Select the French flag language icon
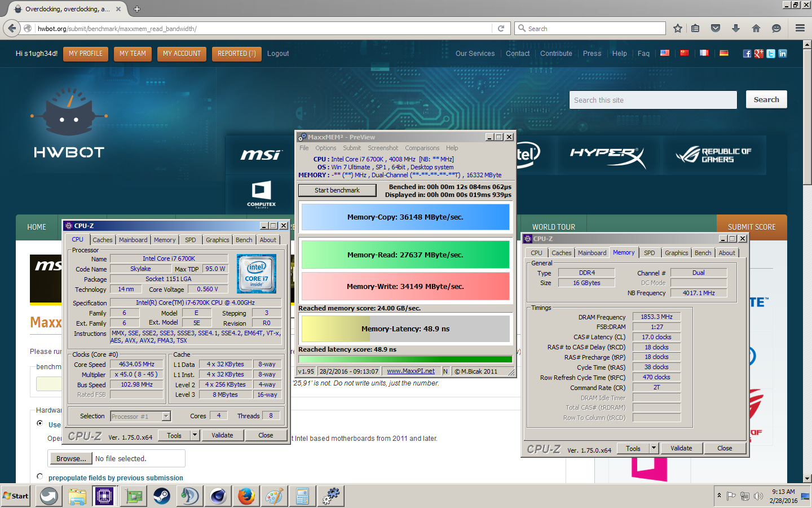812x508 pixels. pos(704,53)
